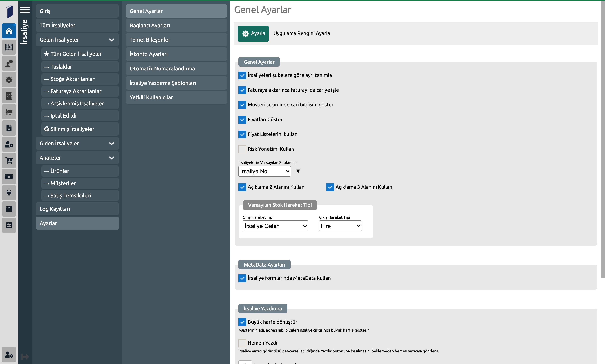
Task: Select Otomatik Numaralandırma menu item
Action: [x=176, y=69]
